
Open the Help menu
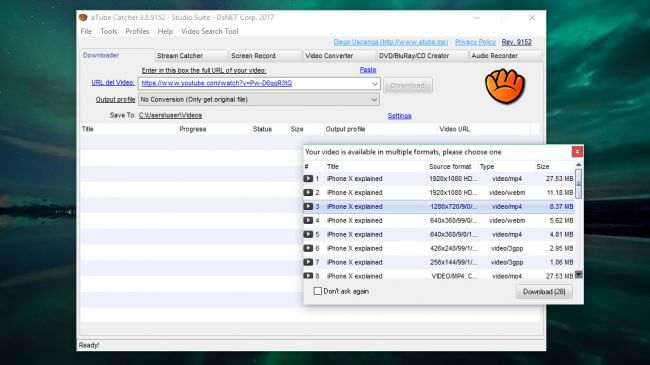[x=165, y=31]
